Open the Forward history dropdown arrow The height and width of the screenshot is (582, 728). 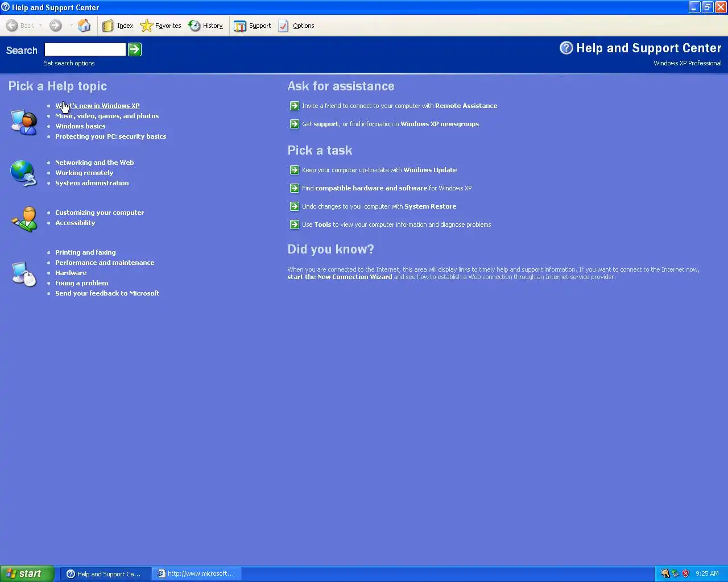pyautogui.click(x=71, y=26)
